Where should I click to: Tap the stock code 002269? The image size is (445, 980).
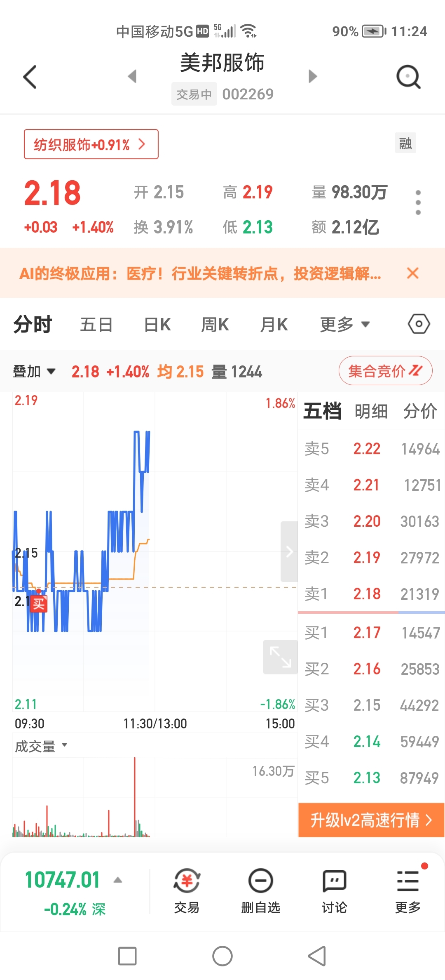(x=248, y=94)
